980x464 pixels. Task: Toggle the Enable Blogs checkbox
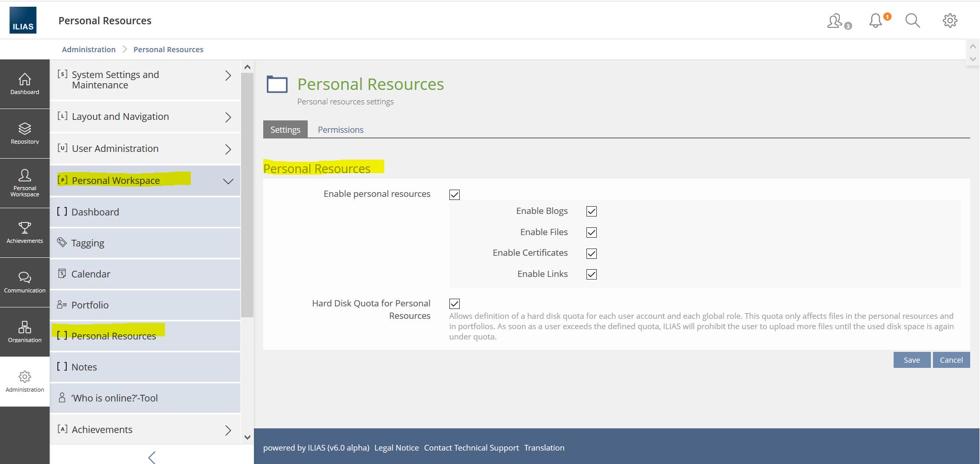pyautogui.click(x=592, y=211)
